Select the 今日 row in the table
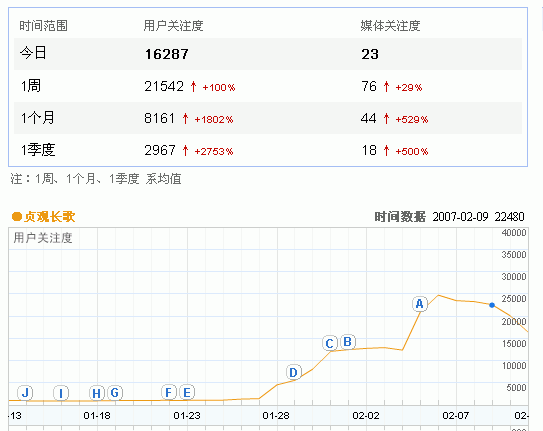This screenshot has width=543, height=431. click(x=268, y=54)
